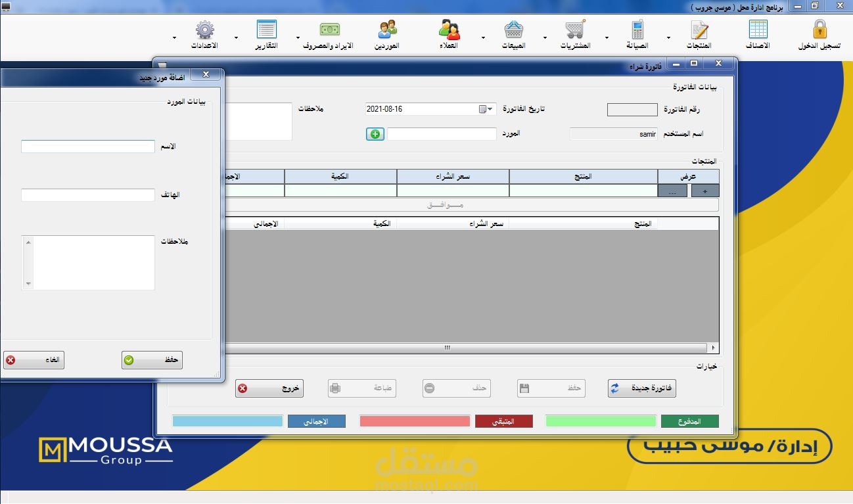Open the التقارير reports icon
853x504 pixels.
(267, 30)
